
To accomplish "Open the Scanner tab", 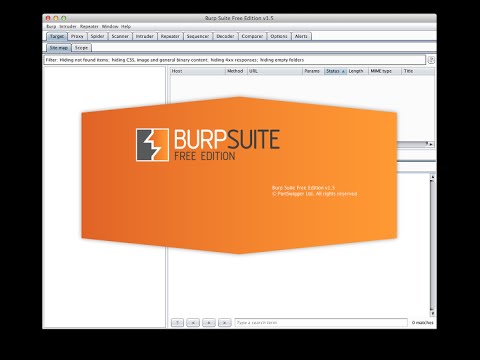I will point(120,36).
